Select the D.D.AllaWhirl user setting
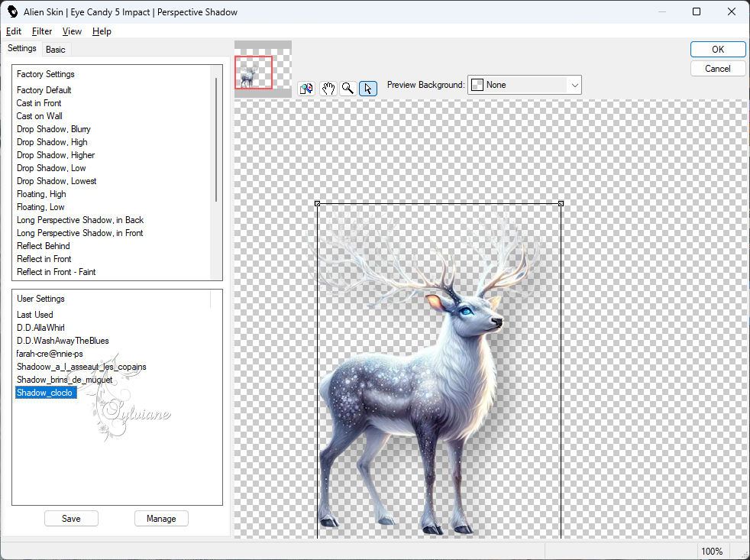The image size is (750, 560). [40, 328]
